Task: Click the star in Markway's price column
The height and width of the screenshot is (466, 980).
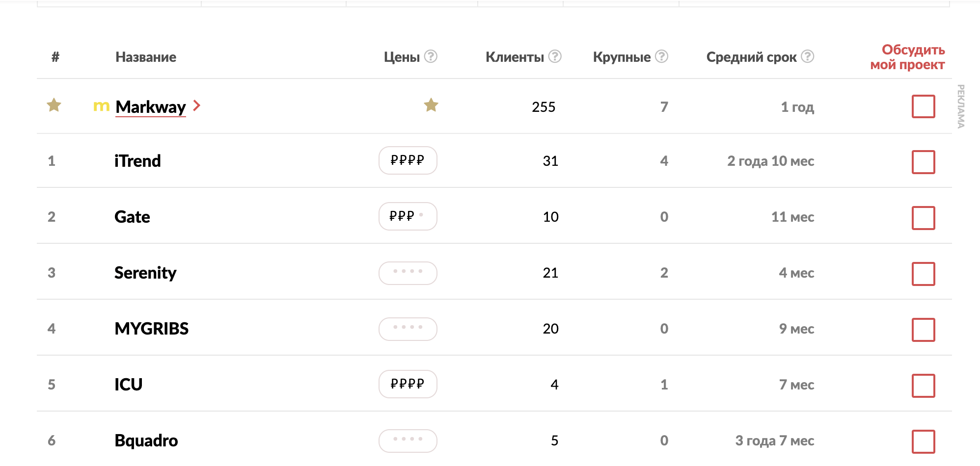Action: click(431, 105)
